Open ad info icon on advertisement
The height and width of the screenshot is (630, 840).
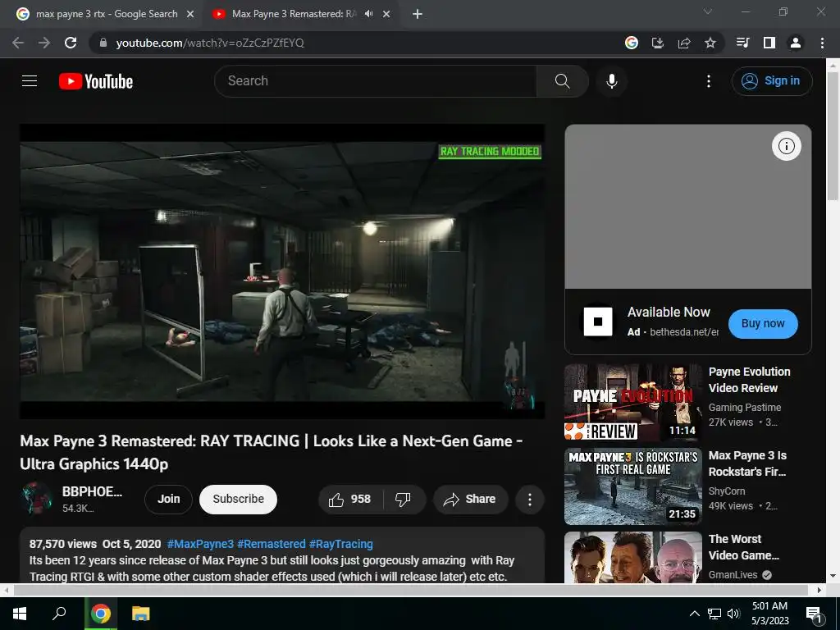pos(786,146)
